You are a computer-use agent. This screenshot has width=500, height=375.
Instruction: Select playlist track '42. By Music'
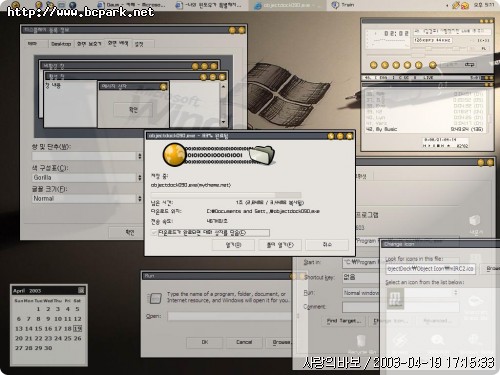[424, 129]
